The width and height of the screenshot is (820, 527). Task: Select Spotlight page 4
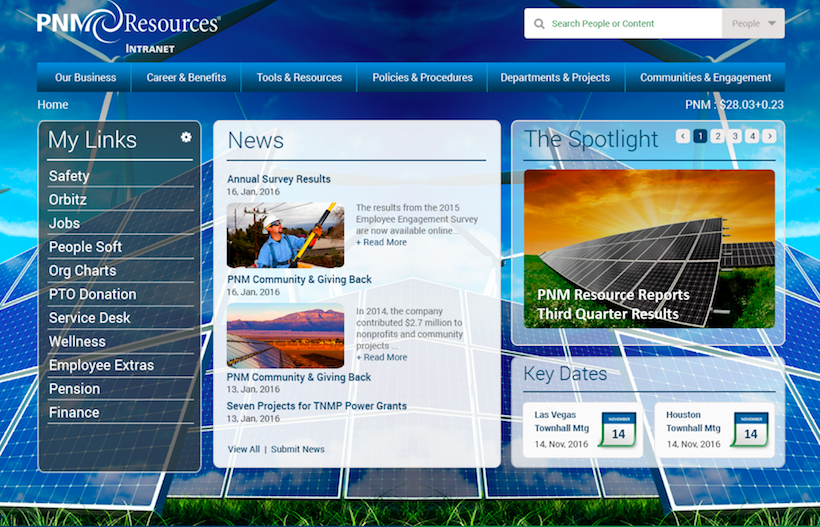(752, 136)
